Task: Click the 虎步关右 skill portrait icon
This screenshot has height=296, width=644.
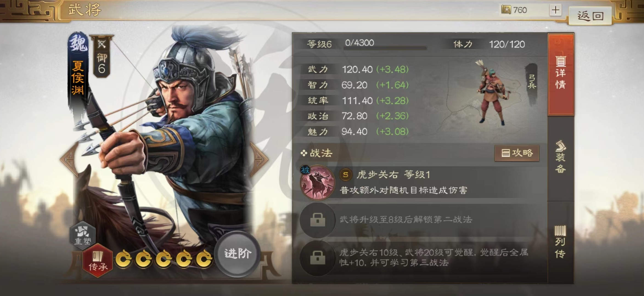Action: (x=317, y=182)
